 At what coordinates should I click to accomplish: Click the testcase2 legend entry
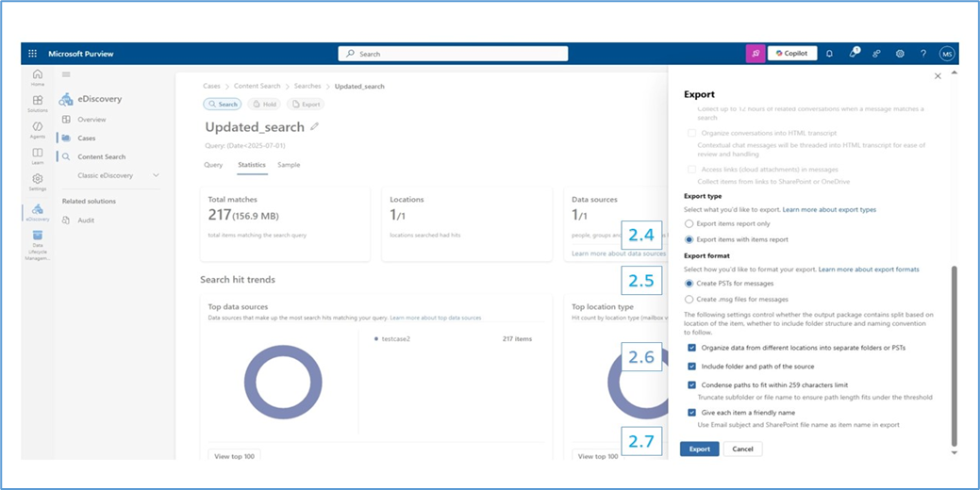click(x=397, y=339)
